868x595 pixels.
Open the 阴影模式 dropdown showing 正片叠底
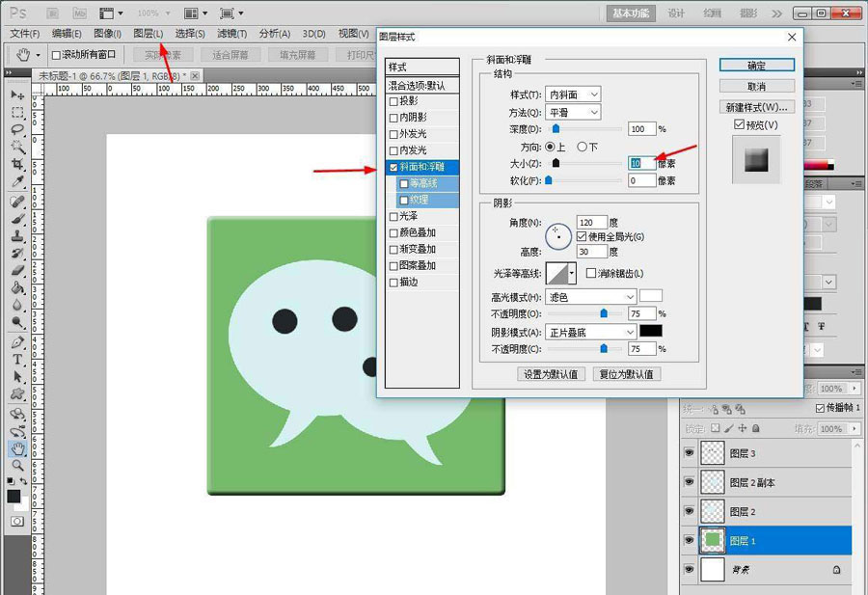coord(589,331)
